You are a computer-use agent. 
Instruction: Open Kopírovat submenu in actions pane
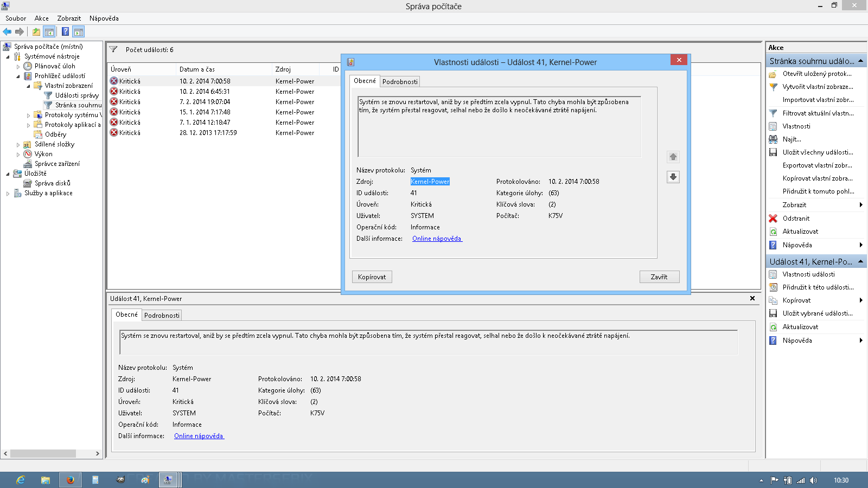pyautogui.click(x=816, y=300)
